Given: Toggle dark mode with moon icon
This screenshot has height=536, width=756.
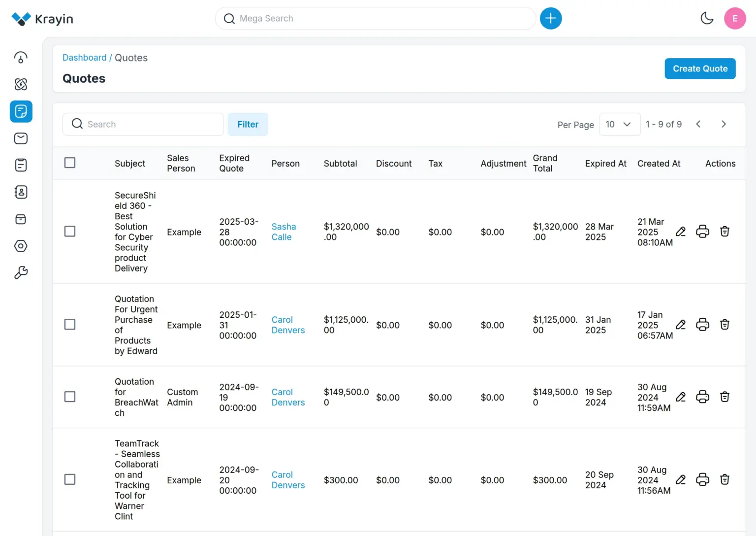Looking at the screenshot, I should point(707,19).
